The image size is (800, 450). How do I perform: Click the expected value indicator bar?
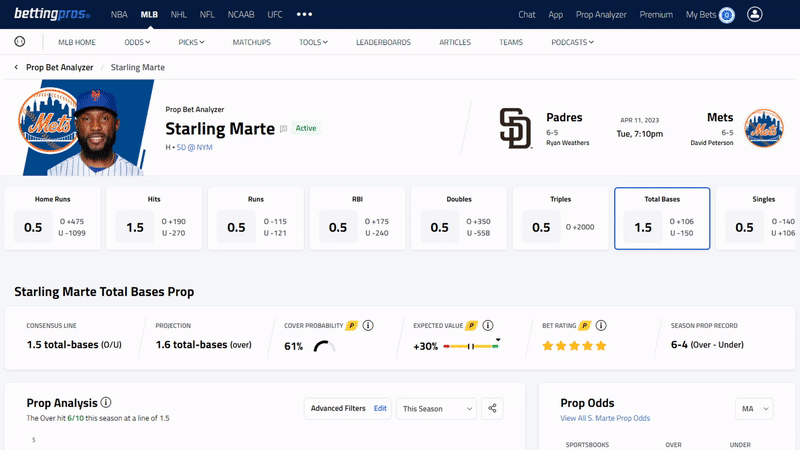point(471,345)
